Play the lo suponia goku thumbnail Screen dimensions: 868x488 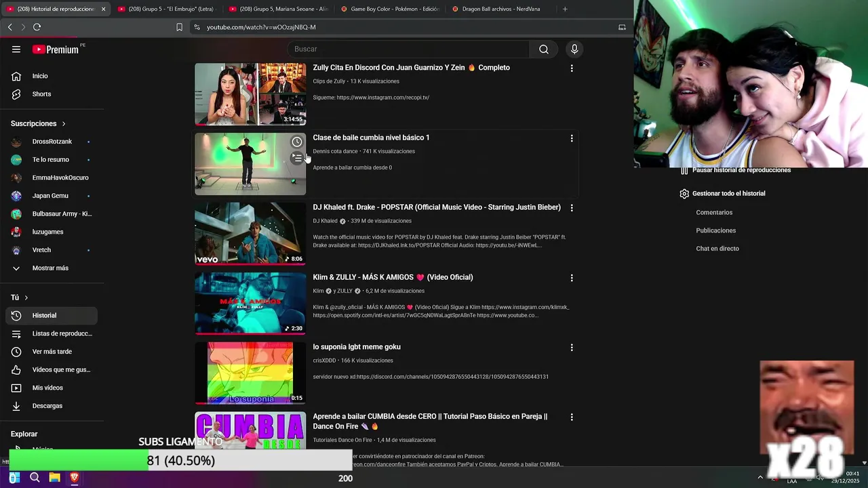[250, 373]
